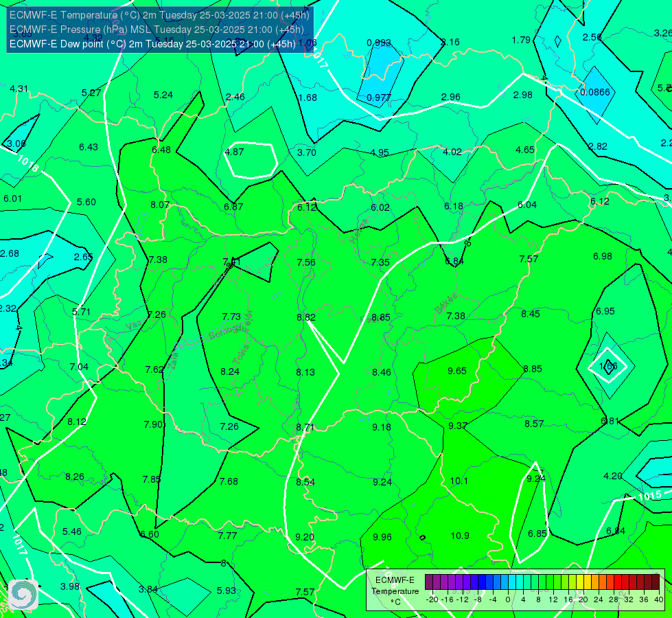Click the 5.93 temperature value
Image resolution: width=672 pixels, height=618 pixels.
(x=227, y=591)
